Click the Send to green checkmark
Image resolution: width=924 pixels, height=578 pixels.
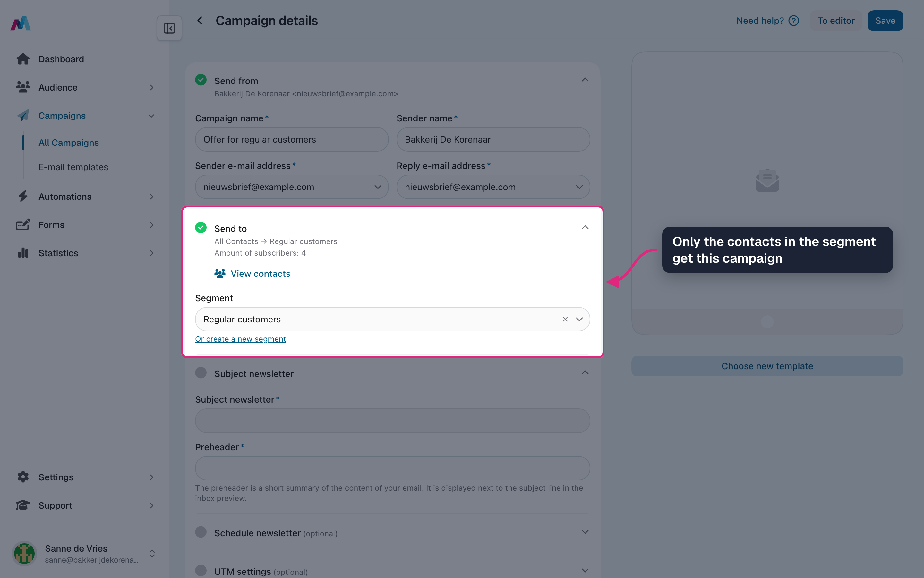point(201,227)
